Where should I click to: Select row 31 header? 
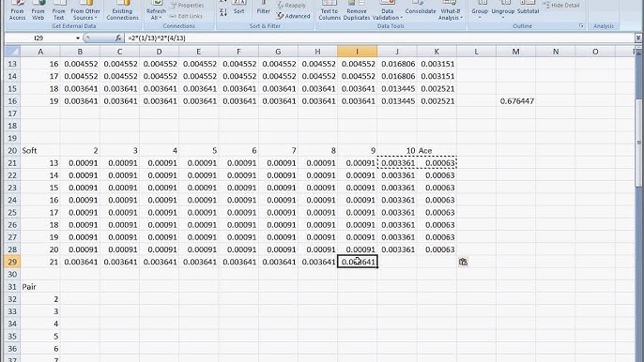pos(12,286)
